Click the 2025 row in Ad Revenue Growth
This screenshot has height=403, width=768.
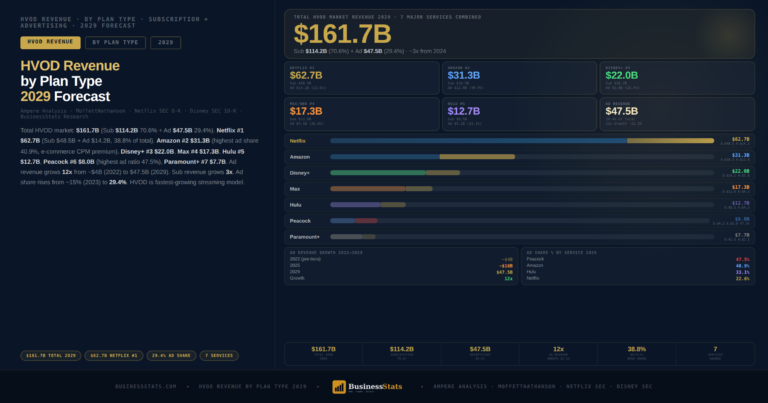(x=401, y=265)
